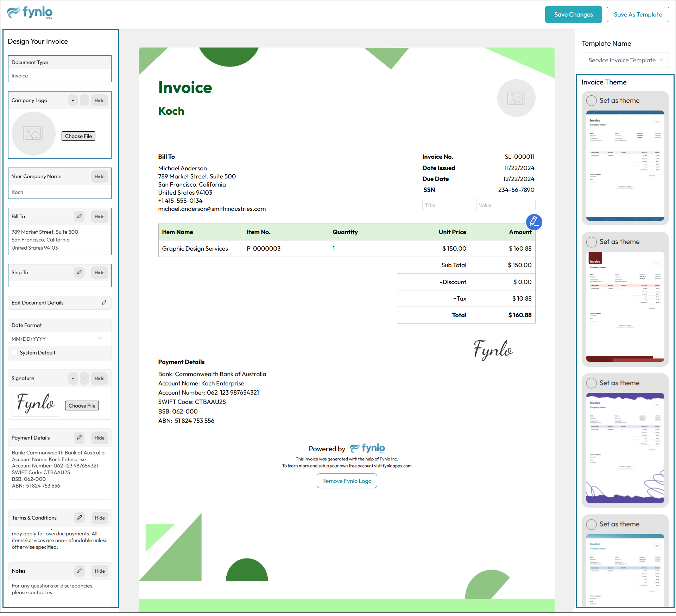
Task: Choose File for signature
Action: coord(82,406)
